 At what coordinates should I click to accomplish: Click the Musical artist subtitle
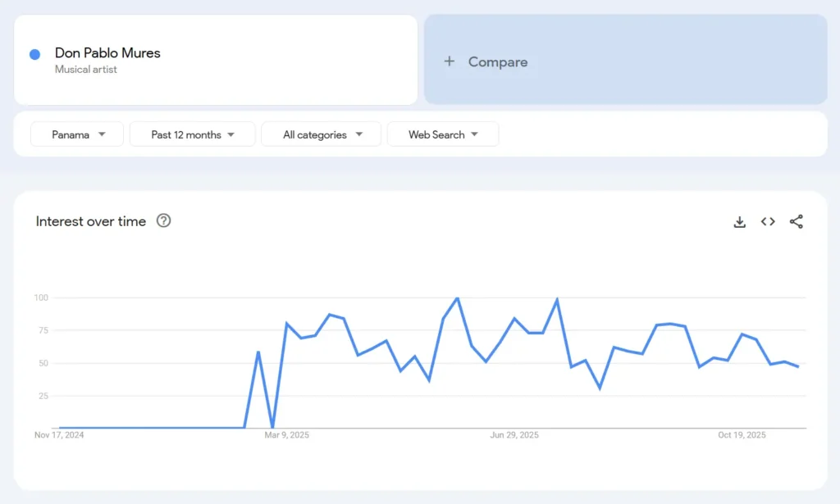(85, 70)
